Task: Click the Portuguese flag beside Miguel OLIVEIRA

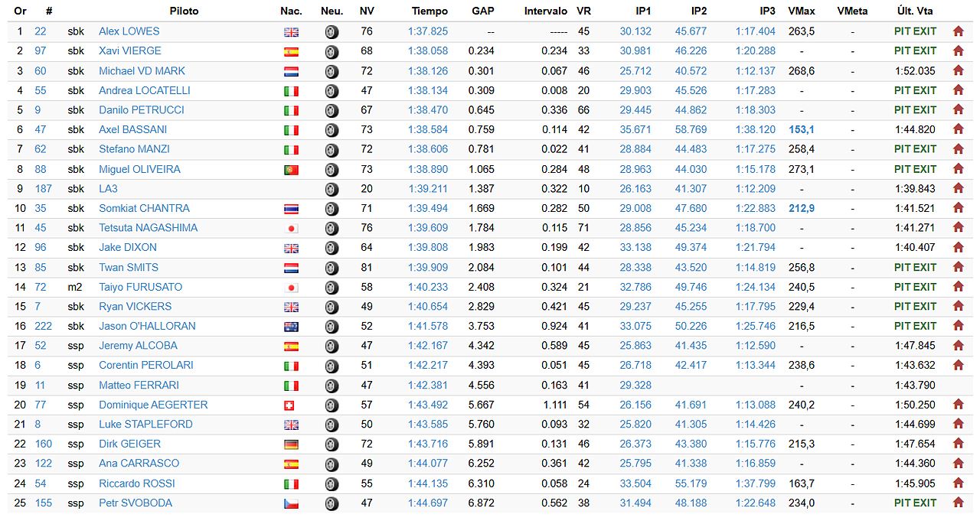Action: pyautogui.click(x=291, y=170)
